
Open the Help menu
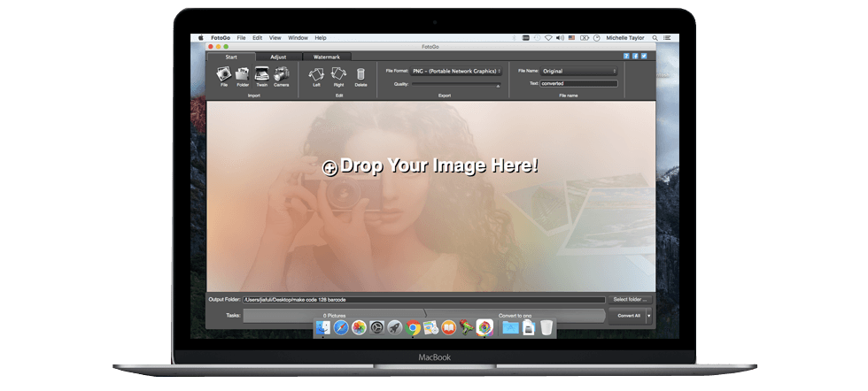coord(321,38)
